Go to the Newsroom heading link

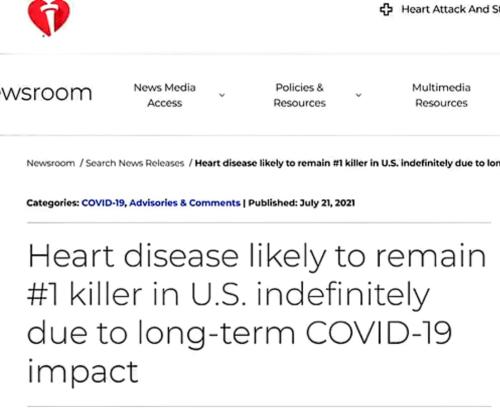click(46, 92)
